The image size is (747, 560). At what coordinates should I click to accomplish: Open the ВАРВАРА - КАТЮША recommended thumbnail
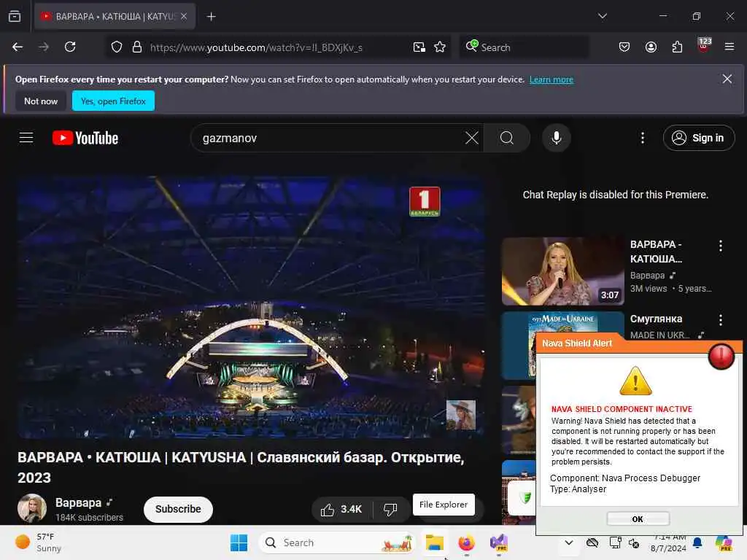tap(562, 271)
